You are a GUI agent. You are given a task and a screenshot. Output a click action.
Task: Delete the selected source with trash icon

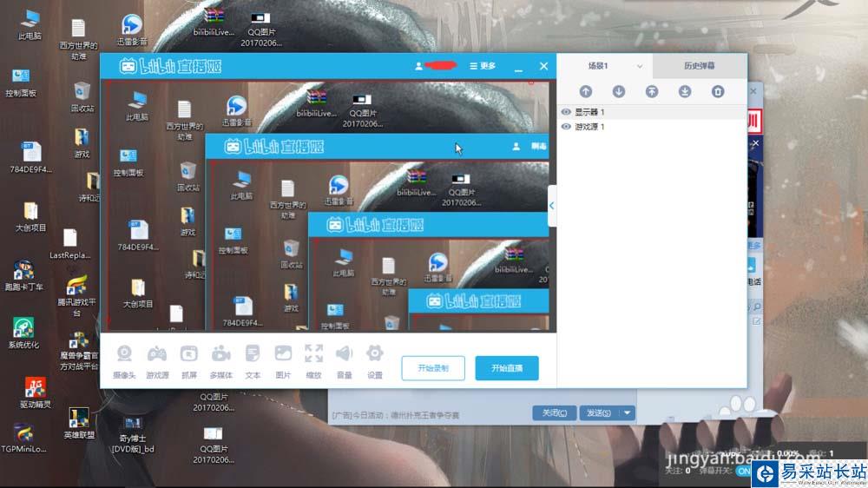(x=718, y=91)
